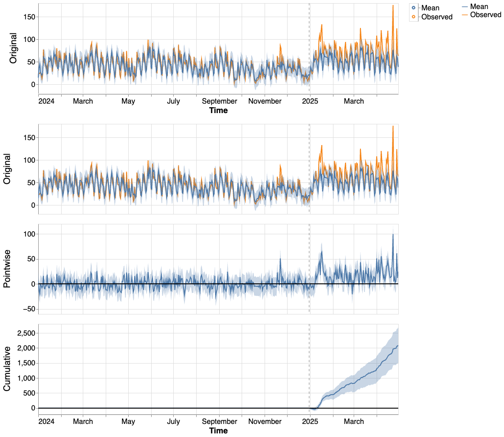Click the July label on the top time axis

tap(173, 101)
